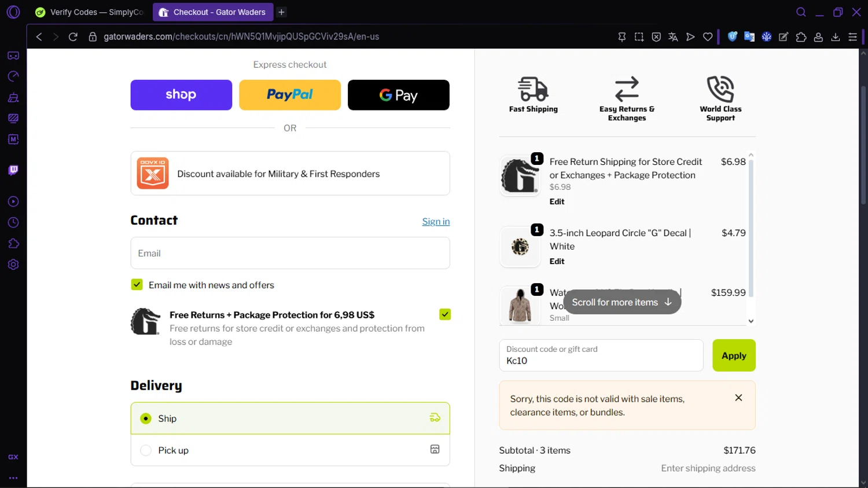Pay with Shop Pay button

pos(181,95)
